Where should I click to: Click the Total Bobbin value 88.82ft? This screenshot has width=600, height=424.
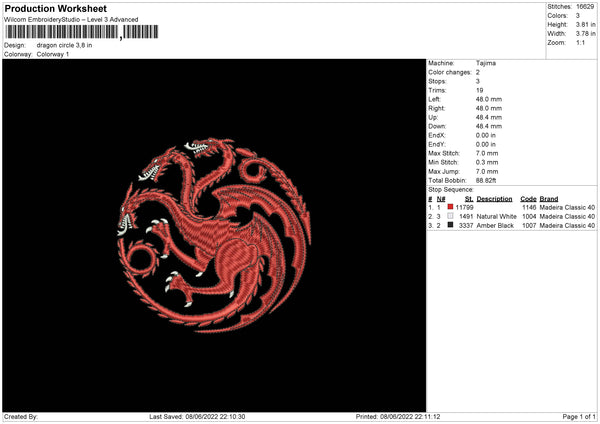click(486, 181)
